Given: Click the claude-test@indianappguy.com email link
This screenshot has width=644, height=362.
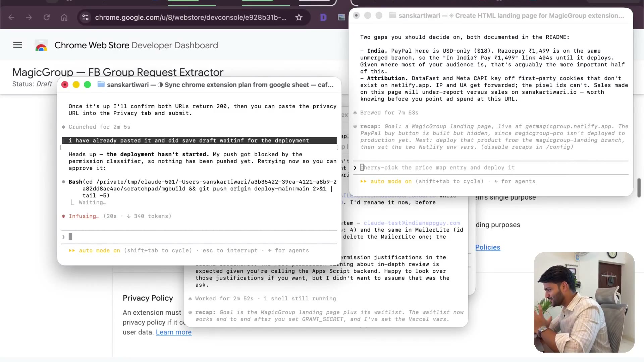Looking at the screenshot, I should point(412,223).
